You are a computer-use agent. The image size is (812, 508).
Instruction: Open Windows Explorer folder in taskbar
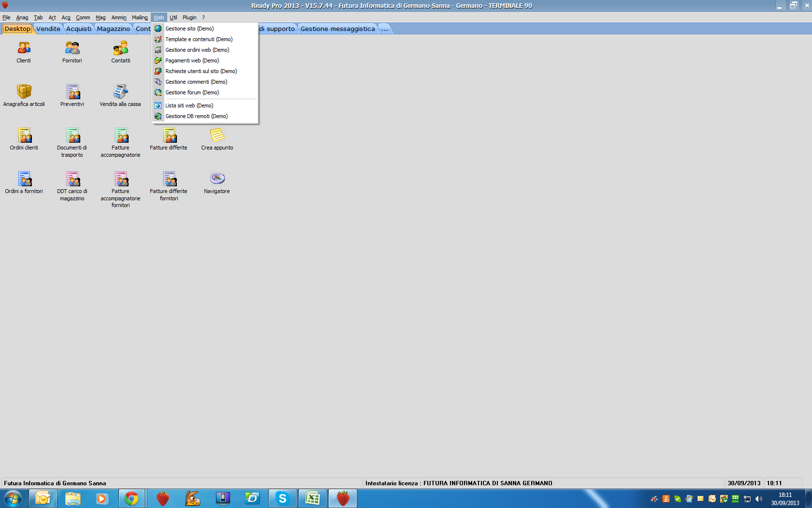(x=72, y=498)
